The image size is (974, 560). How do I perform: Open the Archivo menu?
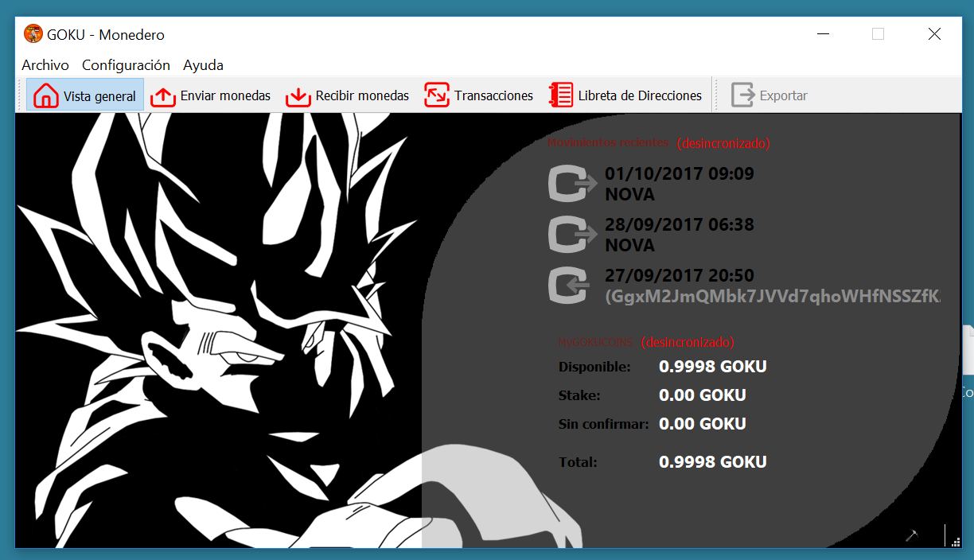coord(45,65)
